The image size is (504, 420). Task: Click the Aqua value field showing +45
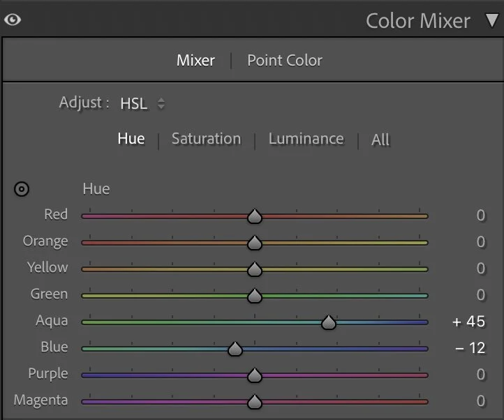tap(468, 322)
